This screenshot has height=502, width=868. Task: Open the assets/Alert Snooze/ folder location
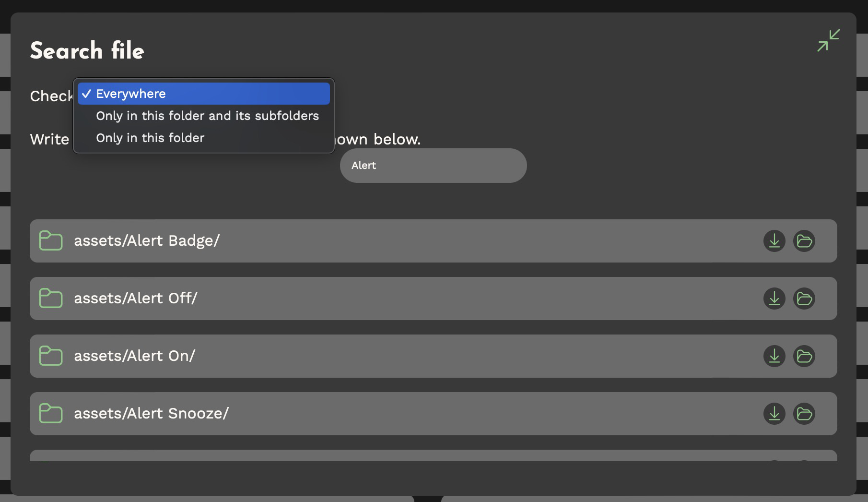pos(804,414)
